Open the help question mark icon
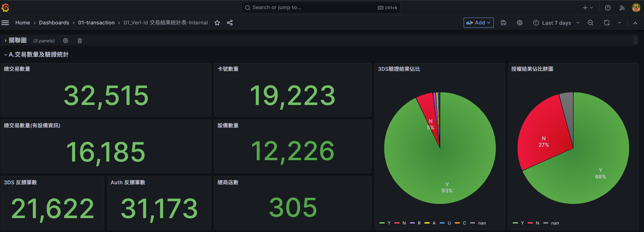 pyautogui.click(x=608, y=8)
